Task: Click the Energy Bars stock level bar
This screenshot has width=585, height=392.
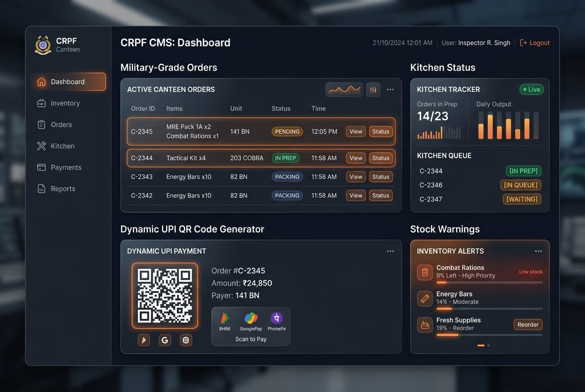Action: click(x=489, y=308)
